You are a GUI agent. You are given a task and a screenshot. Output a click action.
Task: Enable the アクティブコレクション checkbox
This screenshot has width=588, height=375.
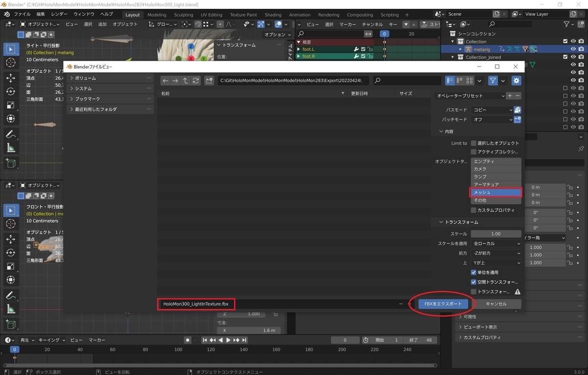[473, 152]
